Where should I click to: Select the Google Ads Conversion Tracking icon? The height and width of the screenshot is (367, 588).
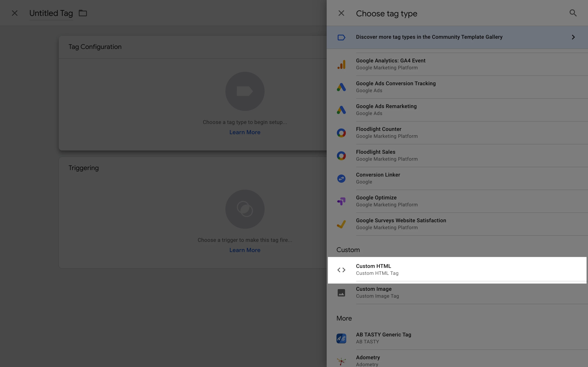(x=341, y=87)
